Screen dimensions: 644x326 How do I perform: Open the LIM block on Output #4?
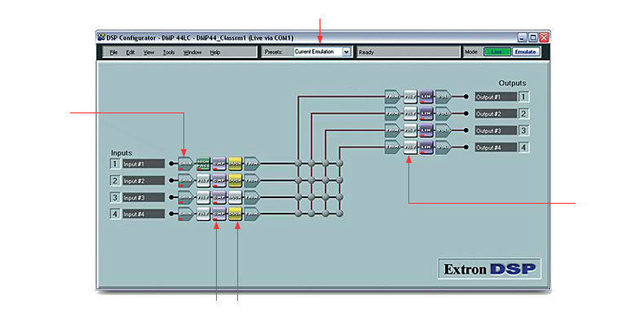pos(426,147)
